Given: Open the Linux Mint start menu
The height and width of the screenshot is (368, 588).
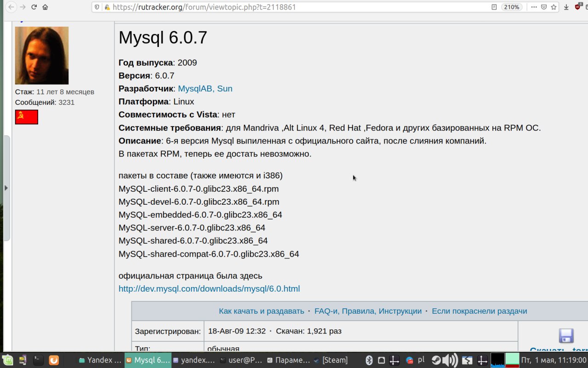Looking at the screenshot, I should pos(7,360).
